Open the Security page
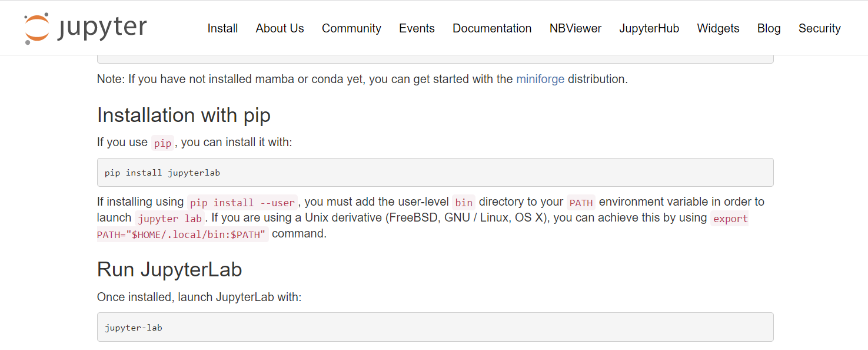This screenshot has width=868, height=350. click(819, 28)
